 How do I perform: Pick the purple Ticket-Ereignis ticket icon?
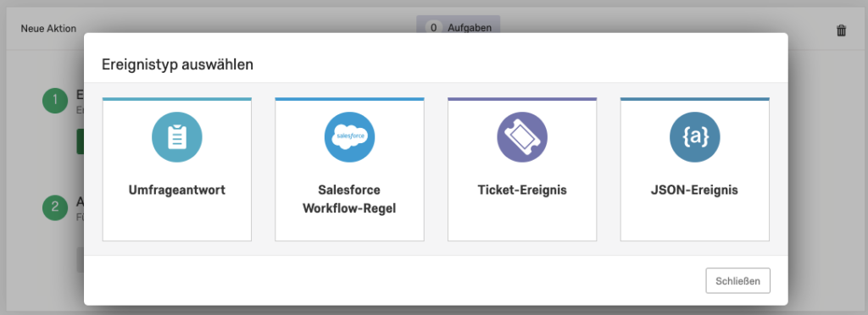click(522, 137)
